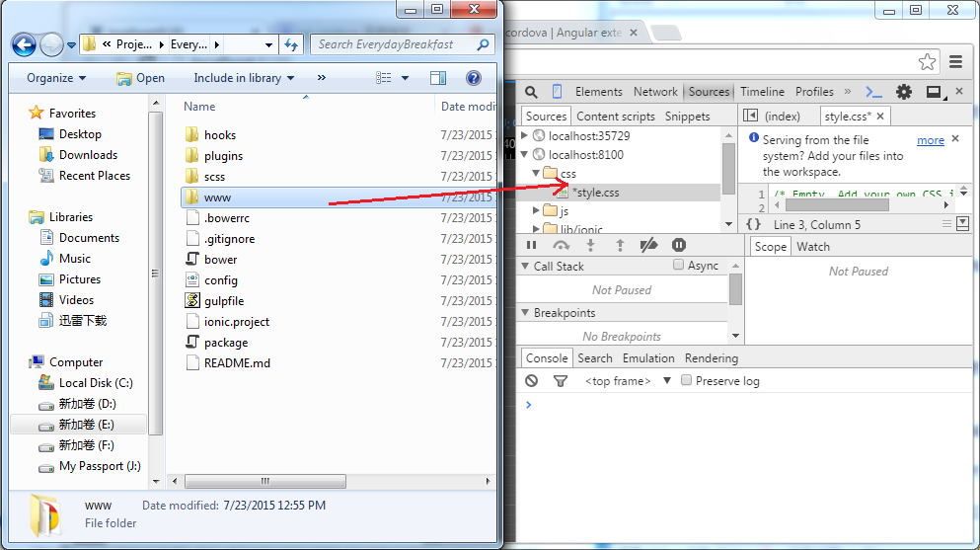Screen dimensions: 980x550
Task: Expand localhost:35729 tree node
Action: (x=525, y=135)
